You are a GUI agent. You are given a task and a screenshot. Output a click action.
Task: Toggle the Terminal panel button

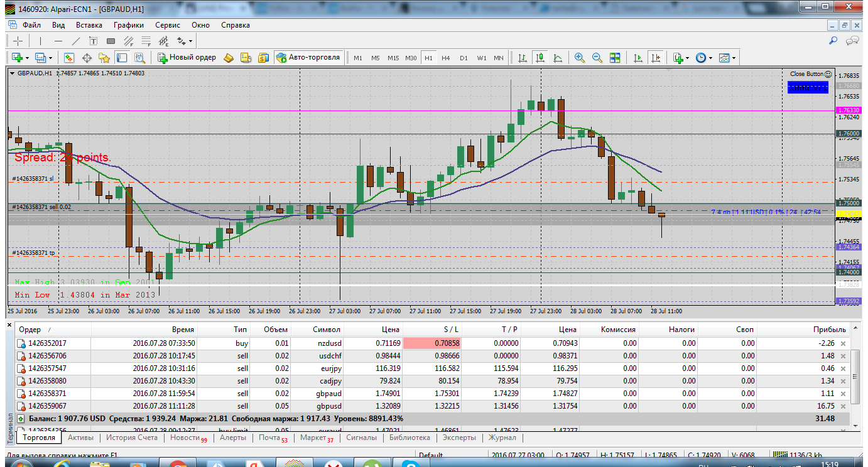[x=122, y=58]
